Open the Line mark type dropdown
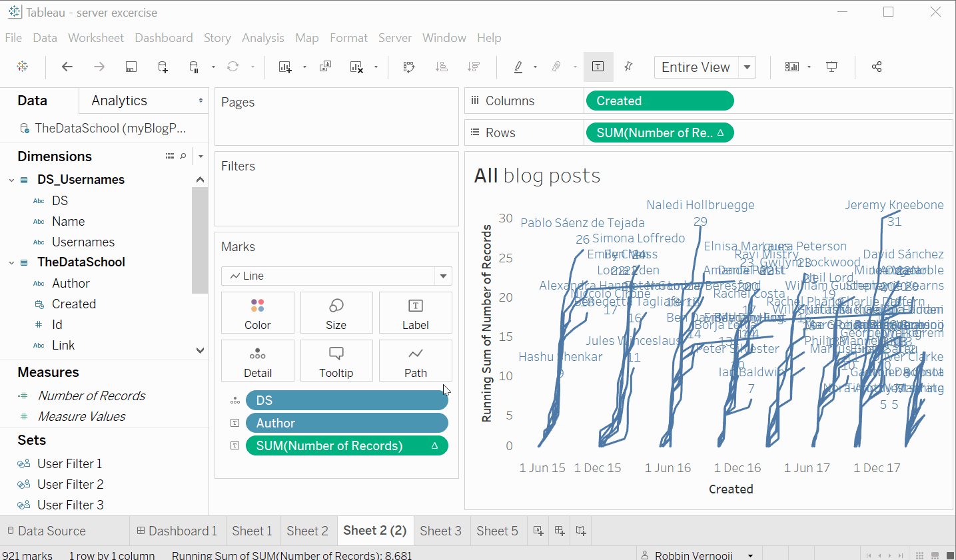This screenshot has width=956, height=560. click(x=443, y=276)
